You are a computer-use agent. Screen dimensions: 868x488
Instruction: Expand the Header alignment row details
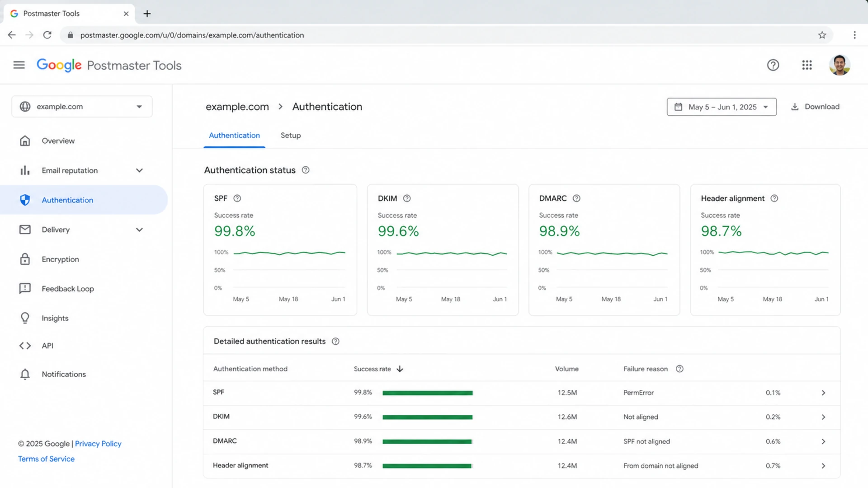click(x=823, y=466)
